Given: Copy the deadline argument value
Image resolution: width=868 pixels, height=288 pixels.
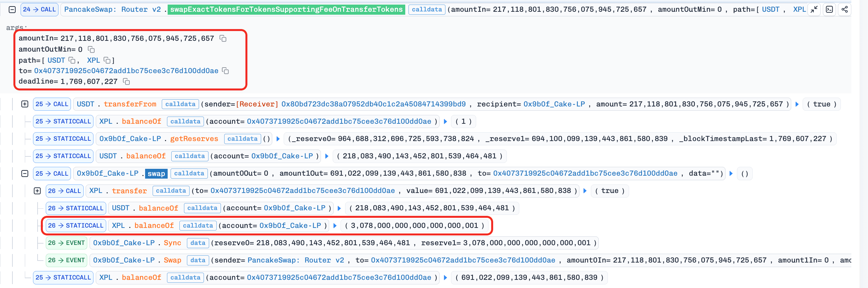Looking at the screenshot, I should coord(126,82).
